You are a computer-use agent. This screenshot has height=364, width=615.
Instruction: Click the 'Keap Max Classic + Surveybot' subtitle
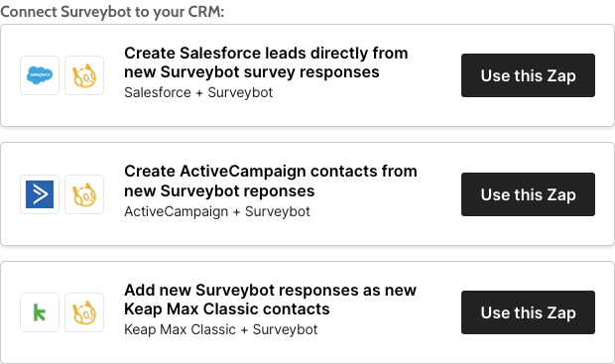click(221, 329)
